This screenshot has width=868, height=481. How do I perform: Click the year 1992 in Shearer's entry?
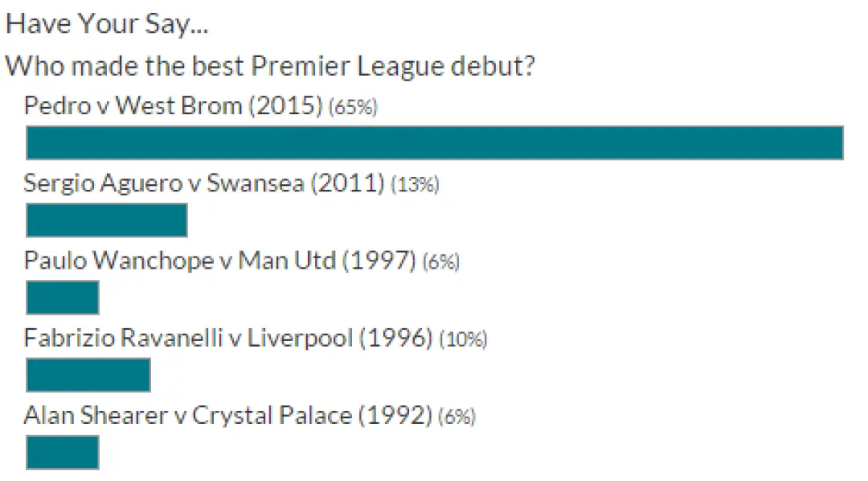coord(395,416)
